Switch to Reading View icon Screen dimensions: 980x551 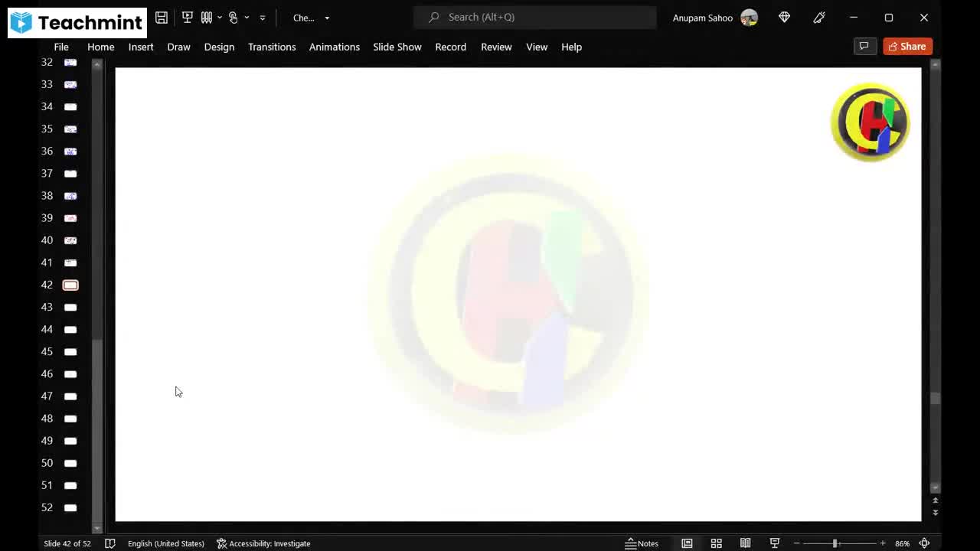(745, 543)
